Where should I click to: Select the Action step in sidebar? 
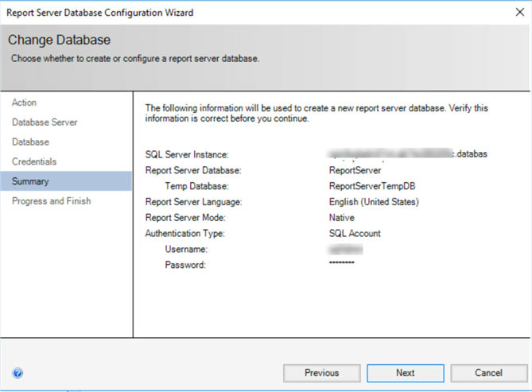click(24, 103)
